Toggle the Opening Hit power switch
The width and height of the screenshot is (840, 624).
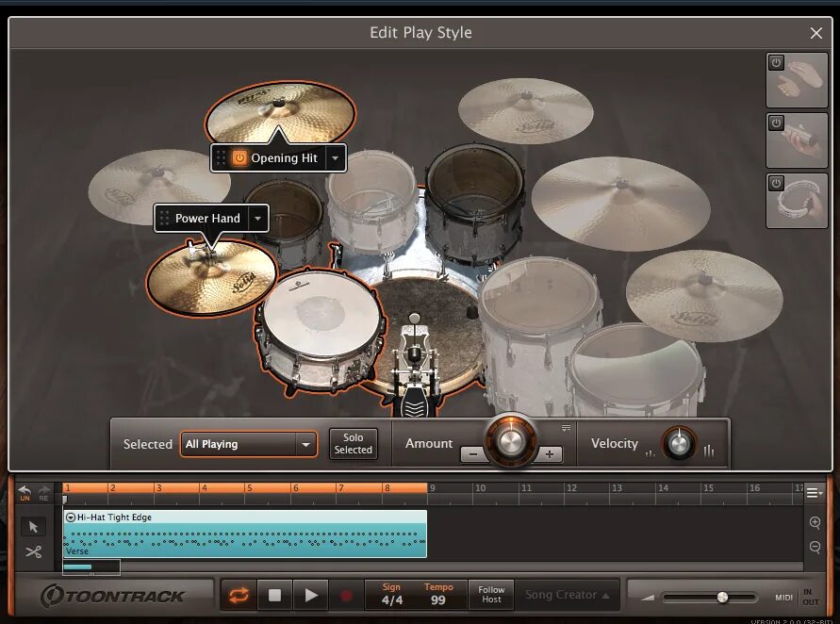[x=240, y=158]
